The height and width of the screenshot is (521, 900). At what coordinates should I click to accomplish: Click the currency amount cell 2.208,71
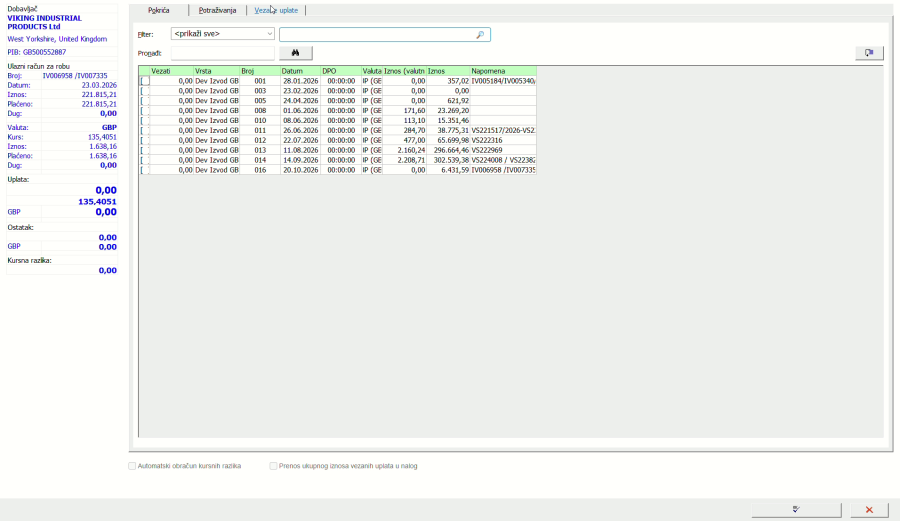[405, 160]
